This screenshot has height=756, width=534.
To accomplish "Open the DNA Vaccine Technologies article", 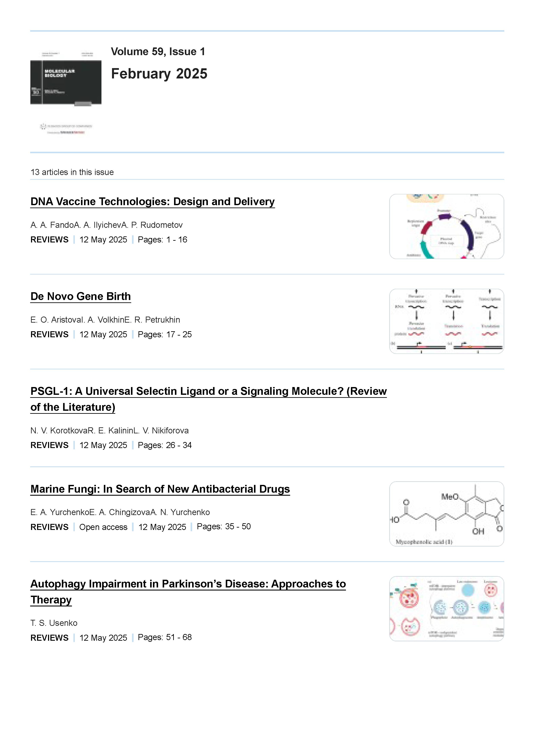I will coord(152,201).
